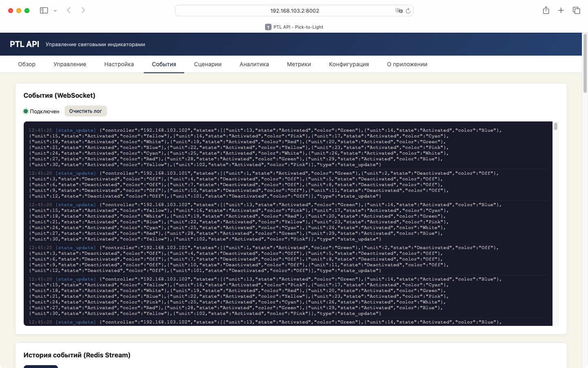Image resolution: width=588 pixels, height=368 pixels.
Task: View the Метрики tab
Action: pos(299,64)
